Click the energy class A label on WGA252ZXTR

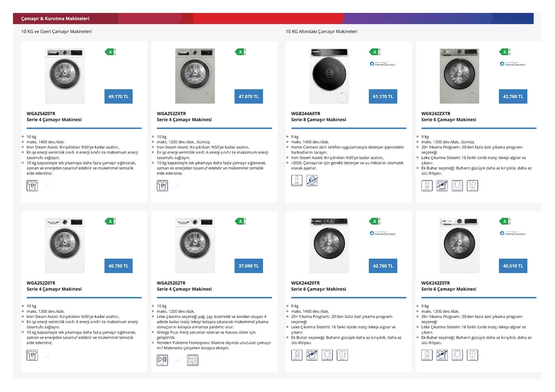(240, 52)
